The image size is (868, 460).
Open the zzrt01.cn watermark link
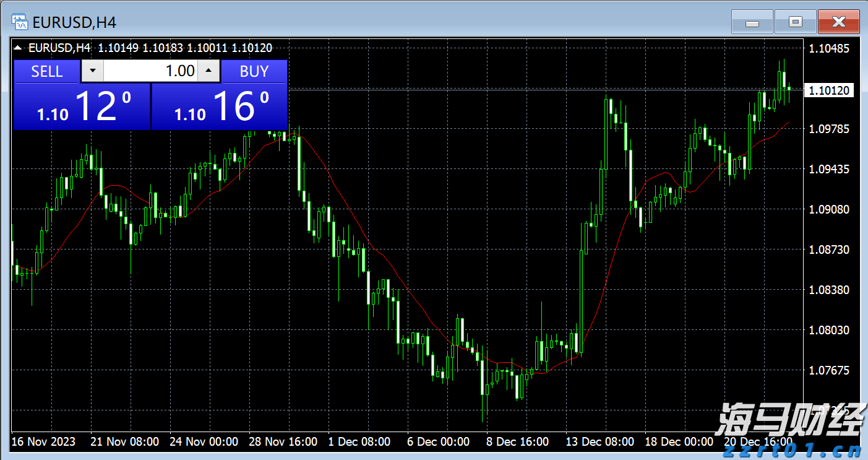pos(793,449)
